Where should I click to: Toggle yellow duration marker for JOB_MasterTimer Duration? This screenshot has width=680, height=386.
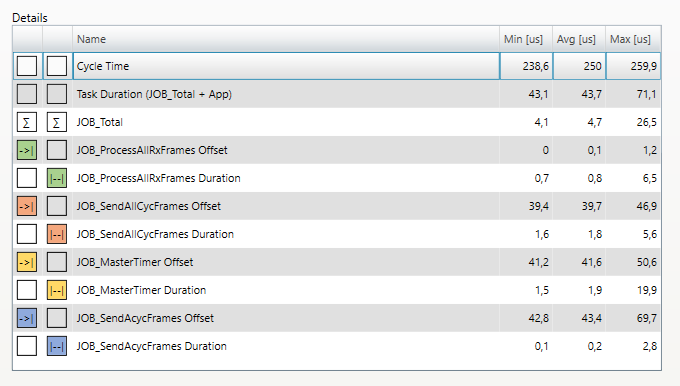pos(57,290)
